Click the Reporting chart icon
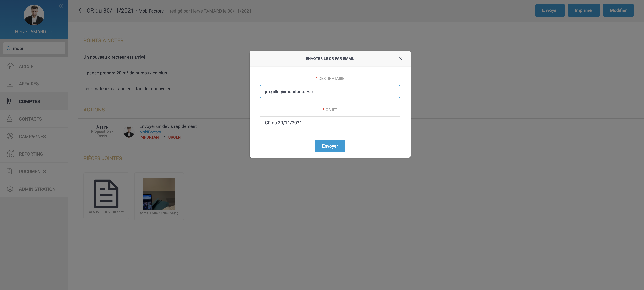Image resolution: width=644 pixels, height=290 pixels. pyautogui.click(x=10, y=154)
